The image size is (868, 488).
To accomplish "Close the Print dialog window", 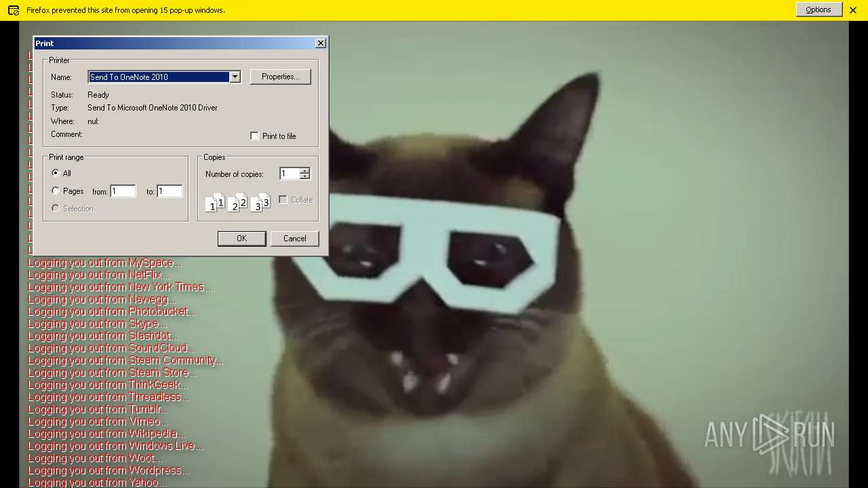I will pos(321,43).
